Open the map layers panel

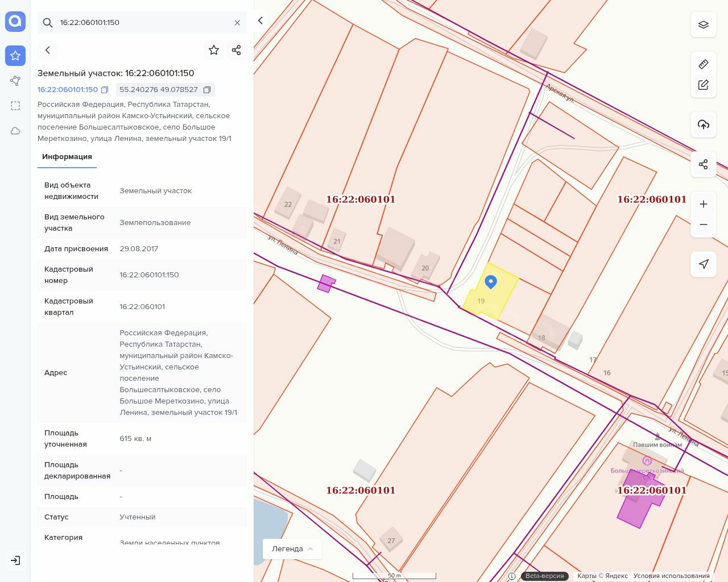click(x=704, y=24)
